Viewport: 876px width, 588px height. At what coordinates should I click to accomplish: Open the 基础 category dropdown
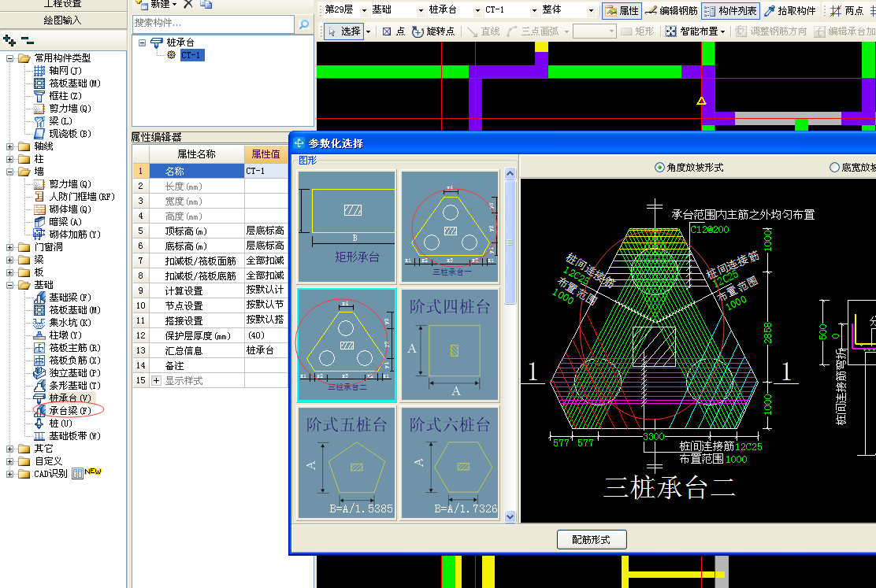pyautogui.click(x=420, y=10)
